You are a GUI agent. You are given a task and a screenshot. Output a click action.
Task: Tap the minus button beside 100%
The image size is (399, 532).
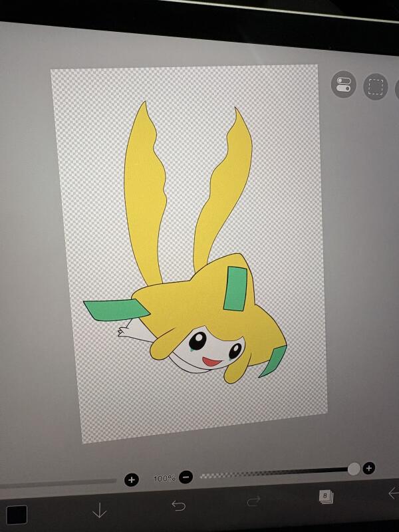(186, 477)
